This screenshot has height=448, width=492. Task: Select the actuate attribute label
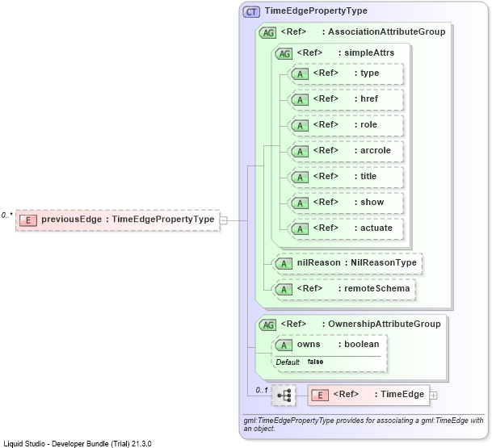376,228
